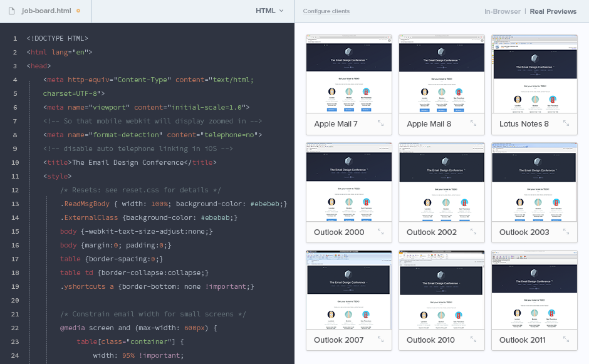This screenshot has width=589, height=364.
Task: Open the Outlook 2011 thumbnail
Action: pyautogui.click(x=534, y=290)
